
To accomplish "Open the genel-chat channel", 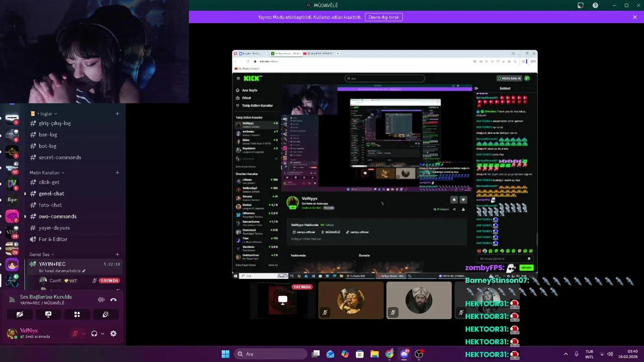I will coord(74,194).
